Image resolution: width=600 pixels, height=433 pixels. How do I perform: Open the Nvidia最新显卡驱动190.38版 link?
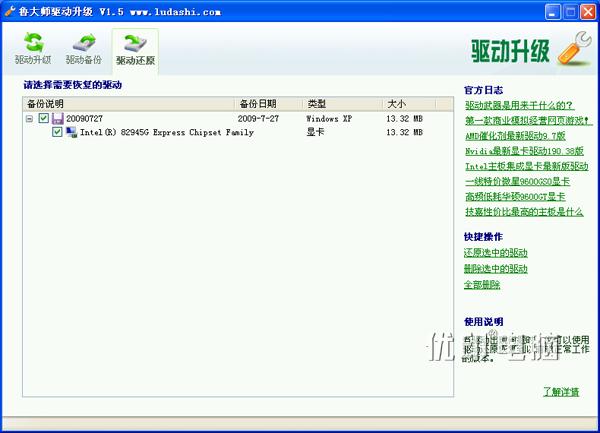524,151
